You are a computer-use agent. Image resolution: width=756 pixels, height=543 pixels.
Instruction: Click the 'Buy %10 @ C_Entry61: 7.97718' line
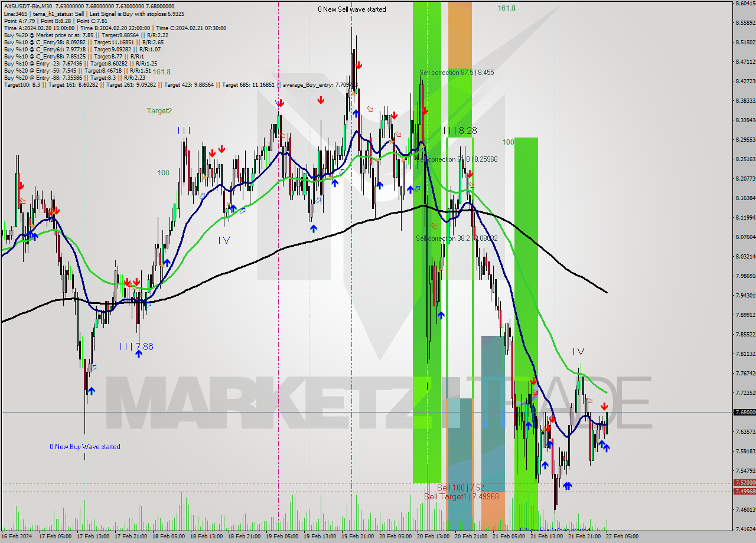tap(82, 49)
